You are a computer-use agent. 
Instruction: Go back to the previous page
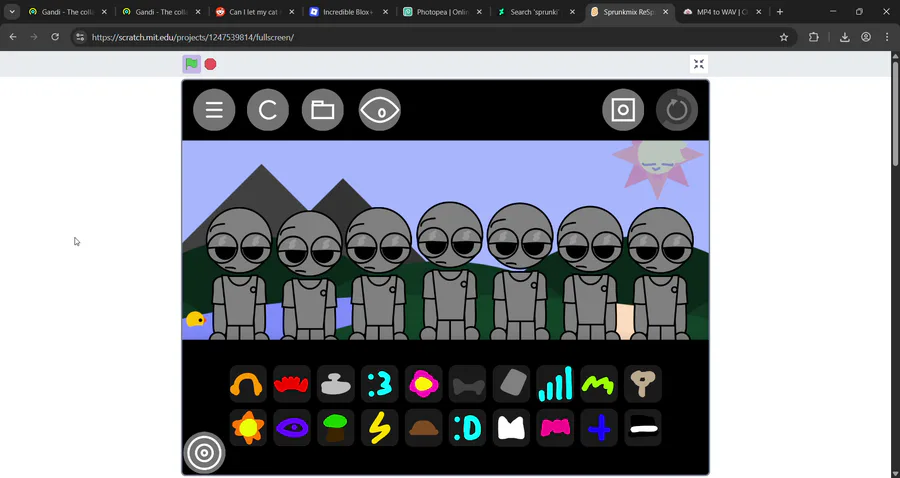point(13,37)
